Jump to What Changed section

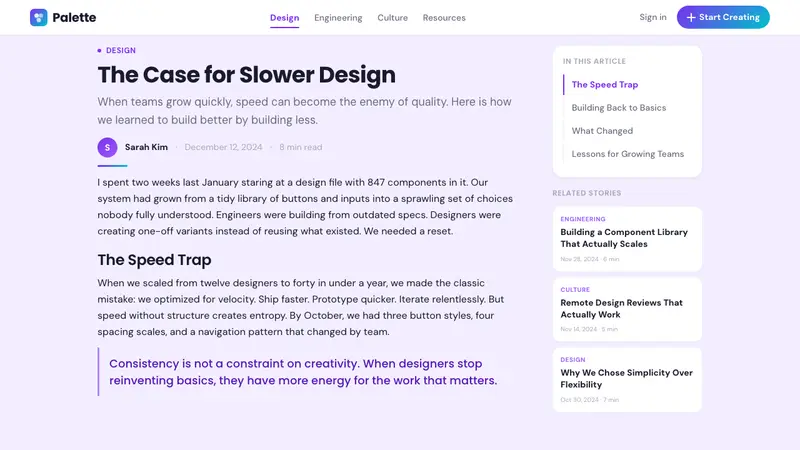coord(602,131)
